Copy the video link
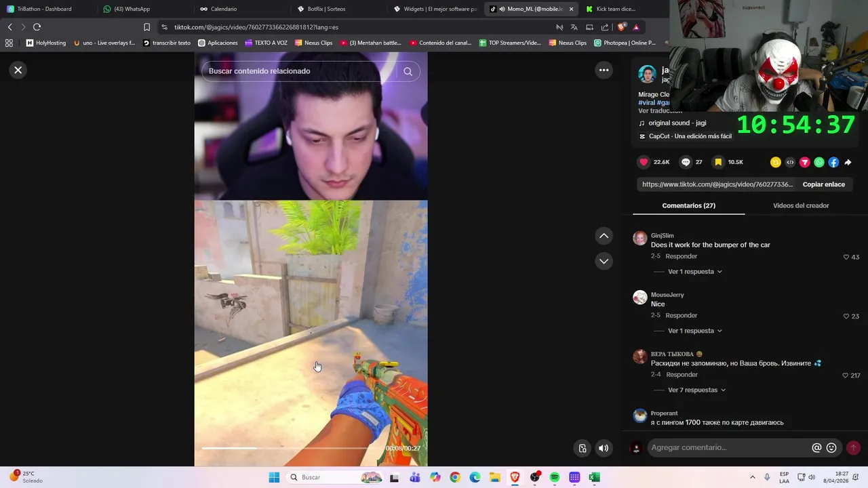868x488 pixels. (x=823, y=184)
